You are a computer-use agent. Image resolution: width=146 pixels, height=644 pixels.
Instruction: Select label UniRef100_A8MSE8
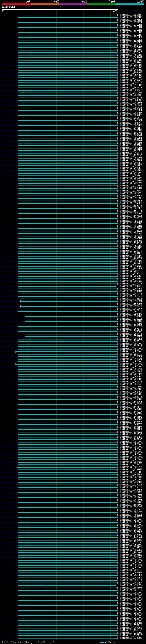pyautogui.click(x=131, y=151)
